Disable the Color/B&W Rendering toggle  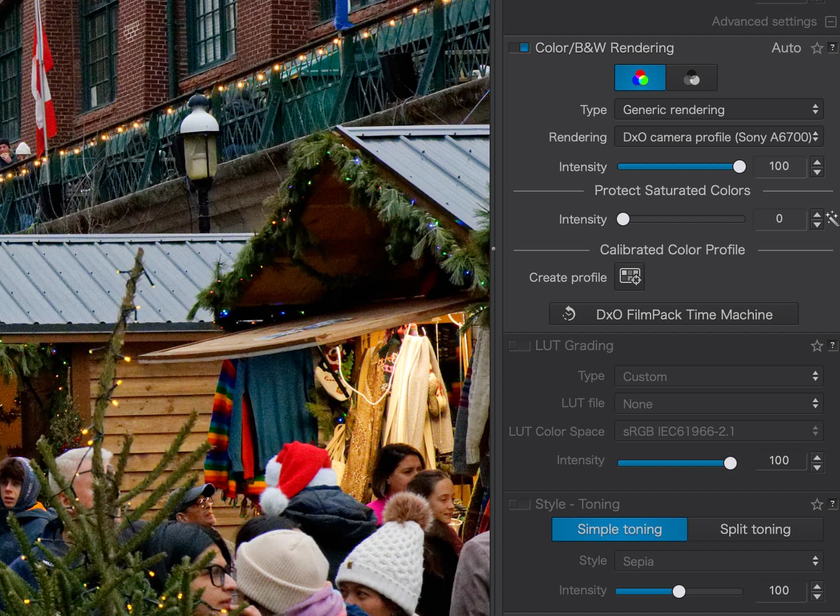point(520,48)
